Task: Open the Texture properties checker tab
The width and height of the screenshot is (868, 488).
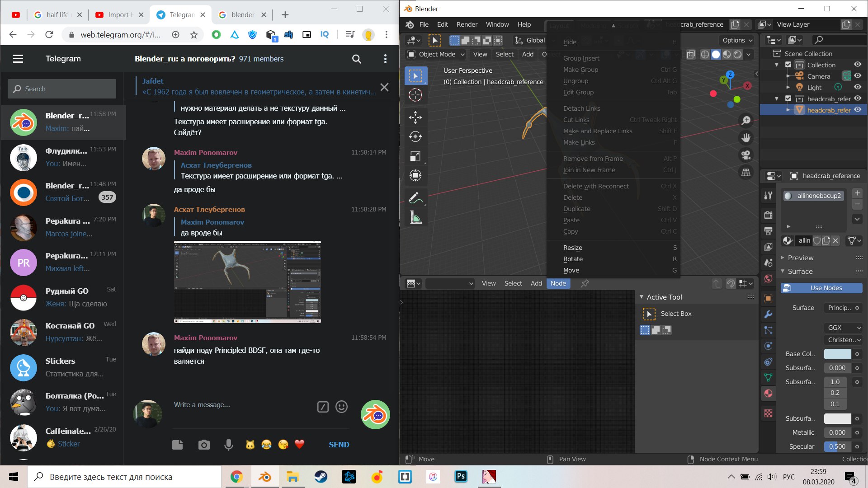Action: point(768,413)
